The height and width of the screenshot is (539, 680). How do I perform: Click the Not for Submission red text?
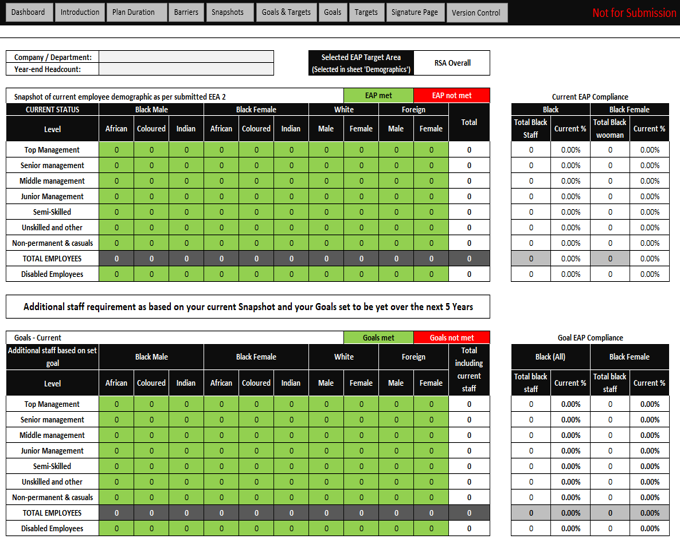(633, 13)
